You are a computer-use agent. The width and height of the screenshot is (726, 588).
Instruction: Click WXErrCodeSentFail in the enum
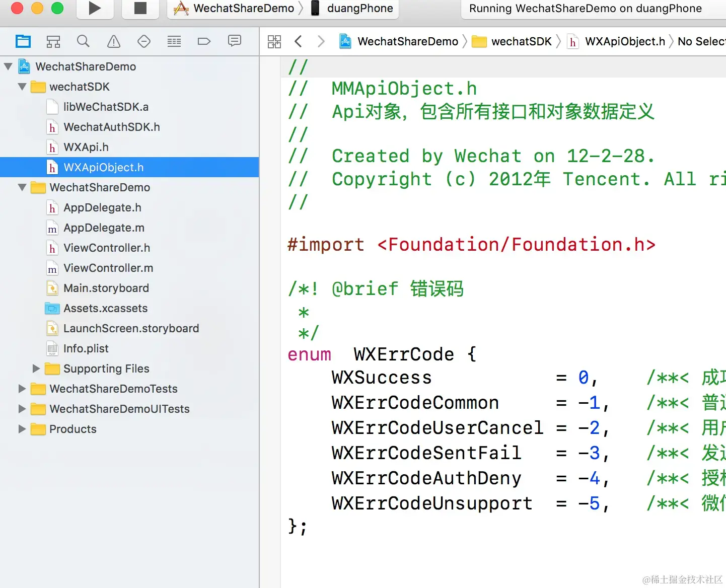tap(426, 453)
